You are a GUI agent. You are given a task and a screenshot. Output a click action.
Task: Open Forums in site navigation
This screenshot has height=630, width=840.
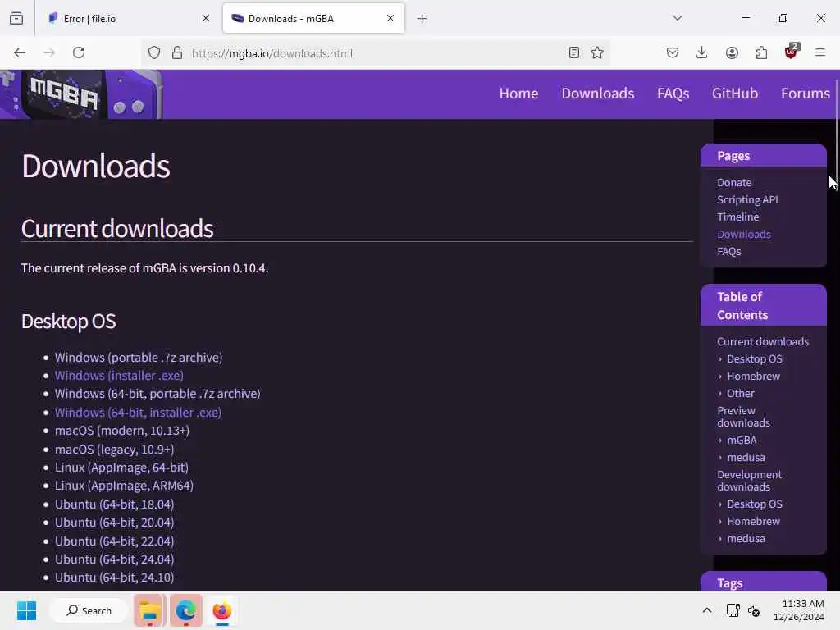(x=806, y=94)
